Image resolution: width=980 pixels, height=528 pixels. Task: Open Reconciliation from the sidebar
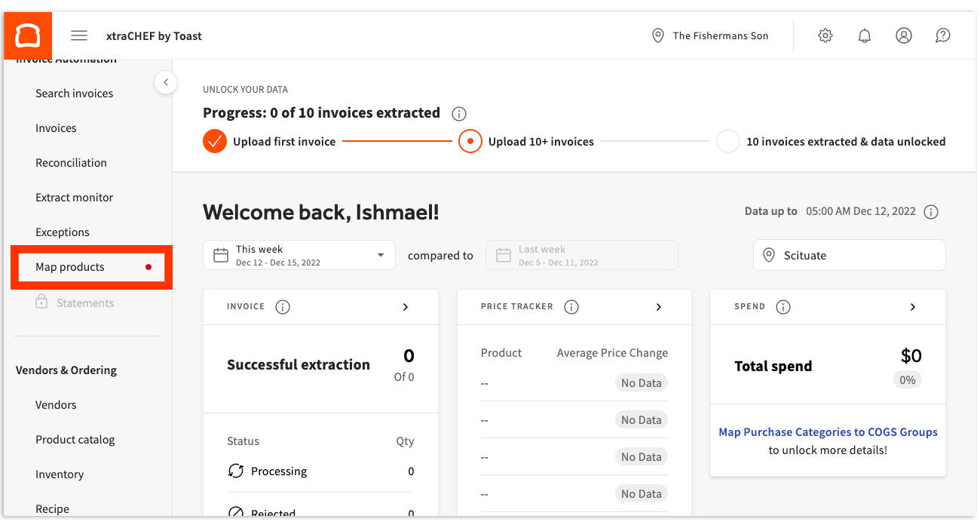[x=71, y=162]
